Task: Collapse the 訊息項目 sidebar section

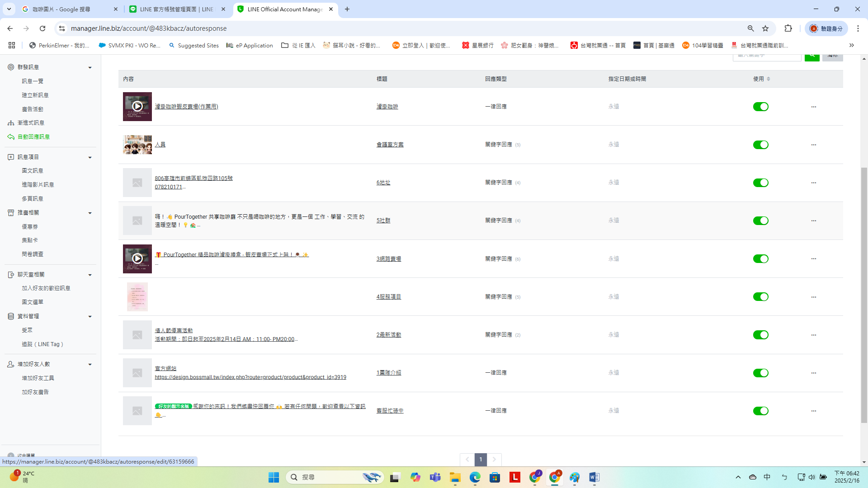Action: tap(90, 157)
